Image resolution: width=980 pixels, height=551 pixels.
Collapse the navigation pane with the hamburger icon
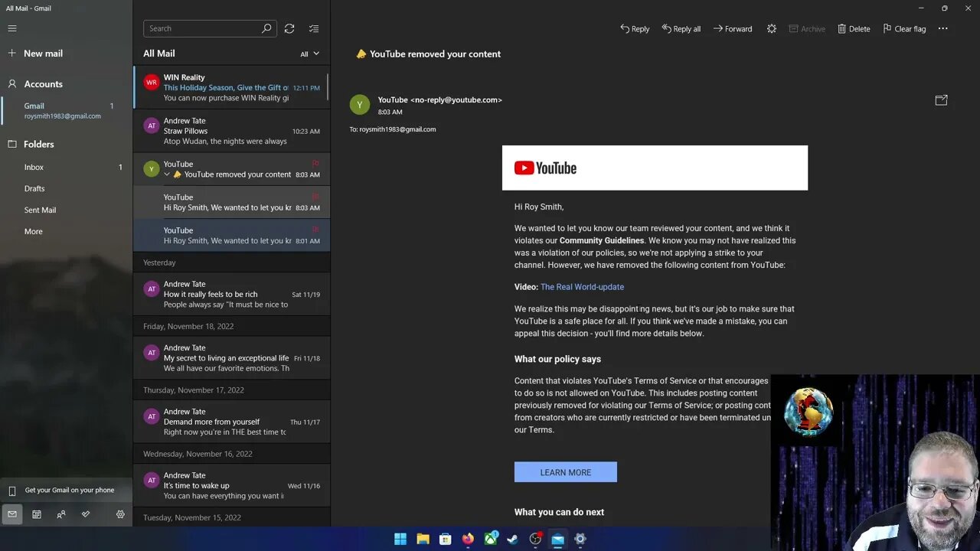(x=12, y=28)
